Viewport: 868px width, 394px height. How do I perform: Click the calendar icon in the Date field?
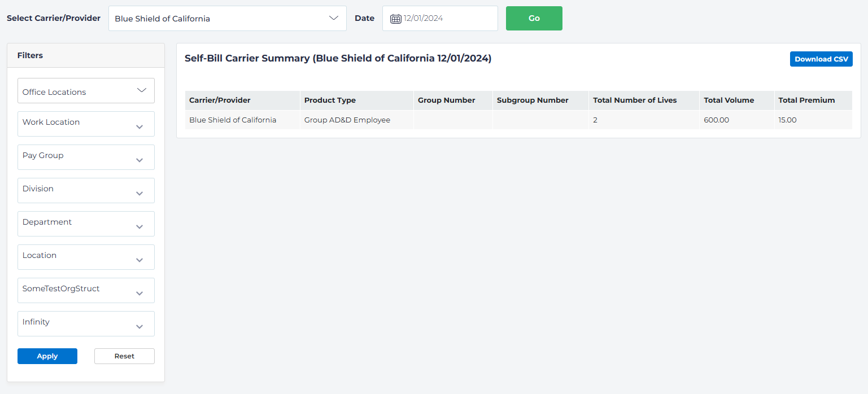[x=395, y=18]
